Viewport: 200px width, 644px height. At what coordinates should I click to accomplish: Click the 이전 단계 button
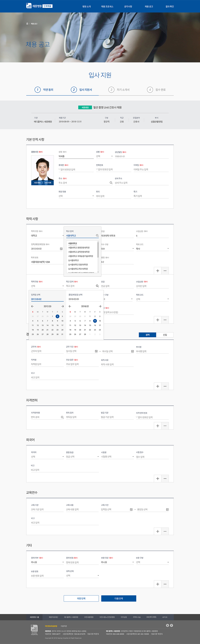pos(81,598)
